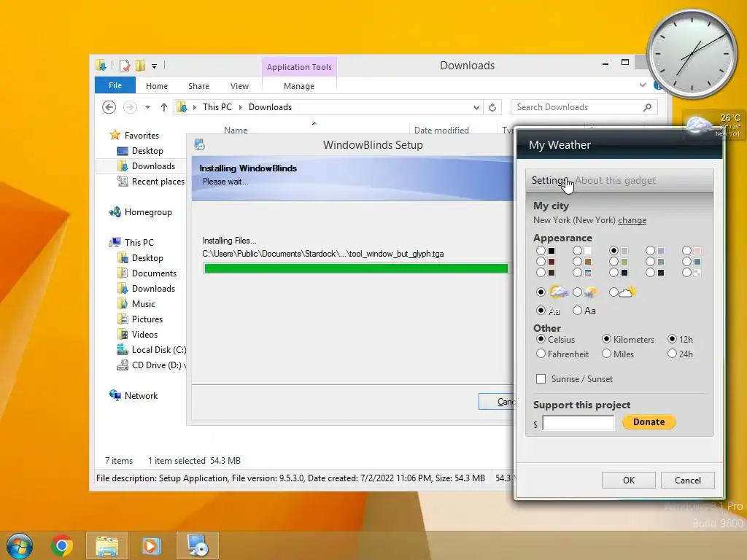
Task: Open recent locations dropdown beside Forward arrow
Action: [x=147, y=107]
